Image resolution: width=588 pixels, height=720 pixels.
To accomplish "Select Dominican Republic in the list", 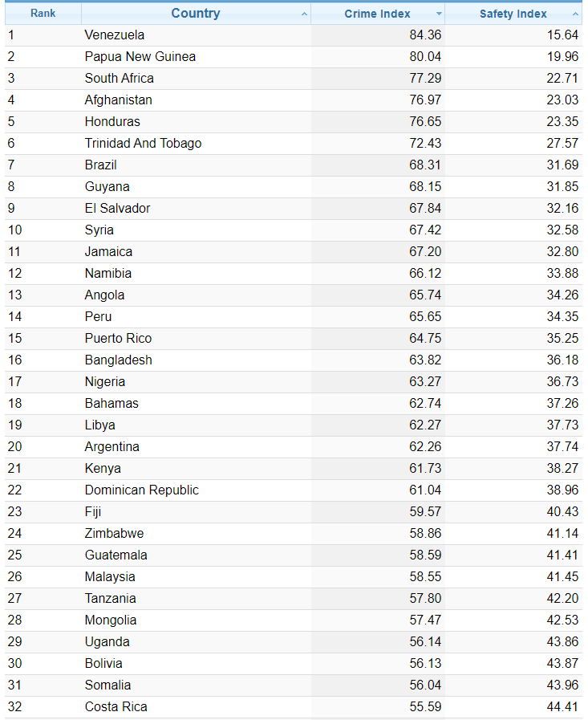I will [142, 490].
